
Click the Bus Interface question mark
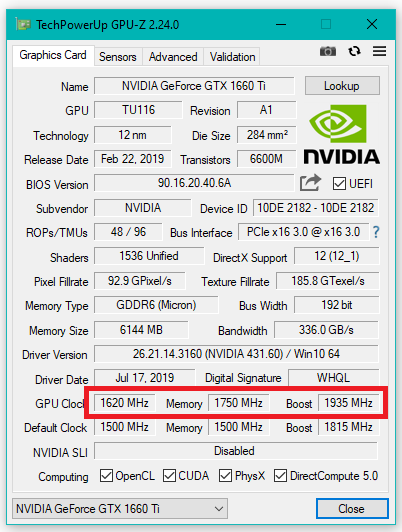tap(376, 232)
